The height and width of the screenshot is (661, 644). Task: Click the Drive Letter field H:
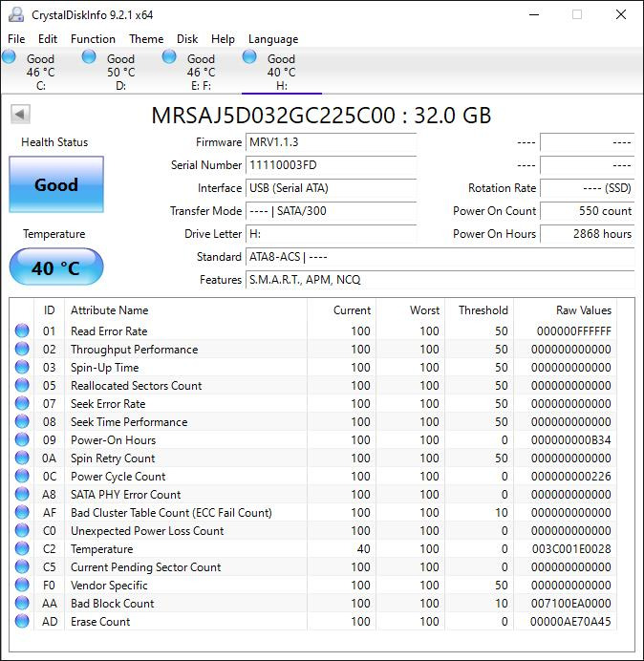pyautogui.click(x=331, y=233)
